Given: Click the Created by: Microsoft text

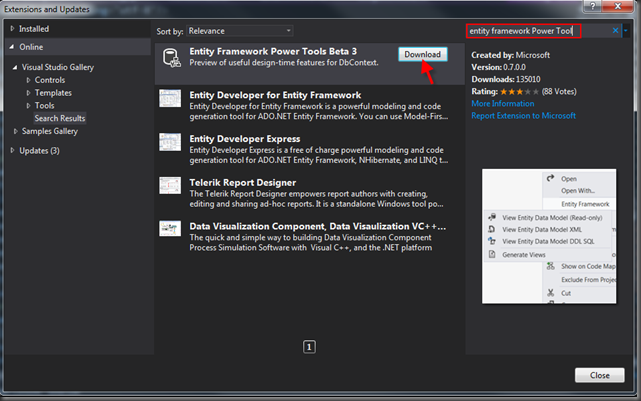Looking at the screenshot, I should coord(510,55).
